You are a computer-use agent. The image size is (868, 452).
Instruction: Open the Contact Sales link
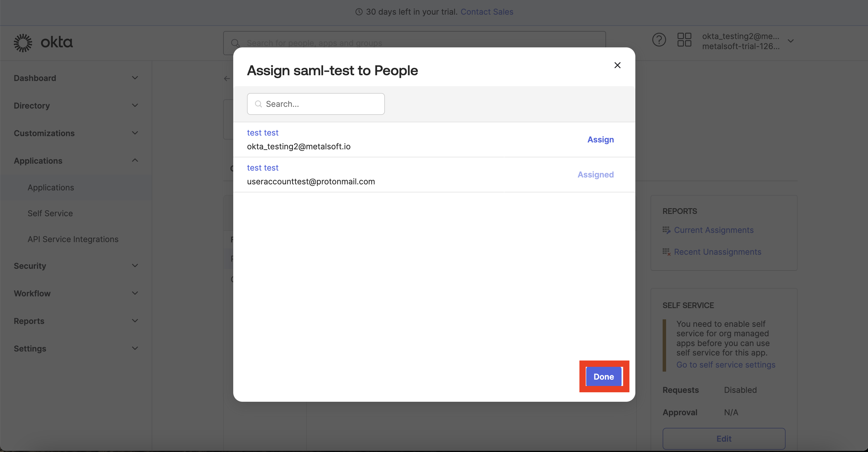coord(487,12)
